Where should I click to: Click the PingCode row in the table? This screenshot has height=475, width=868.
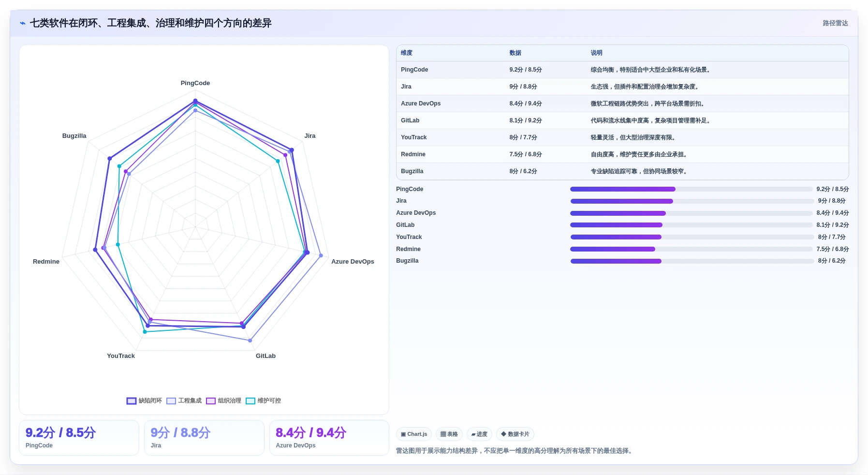tap(622, 70)
